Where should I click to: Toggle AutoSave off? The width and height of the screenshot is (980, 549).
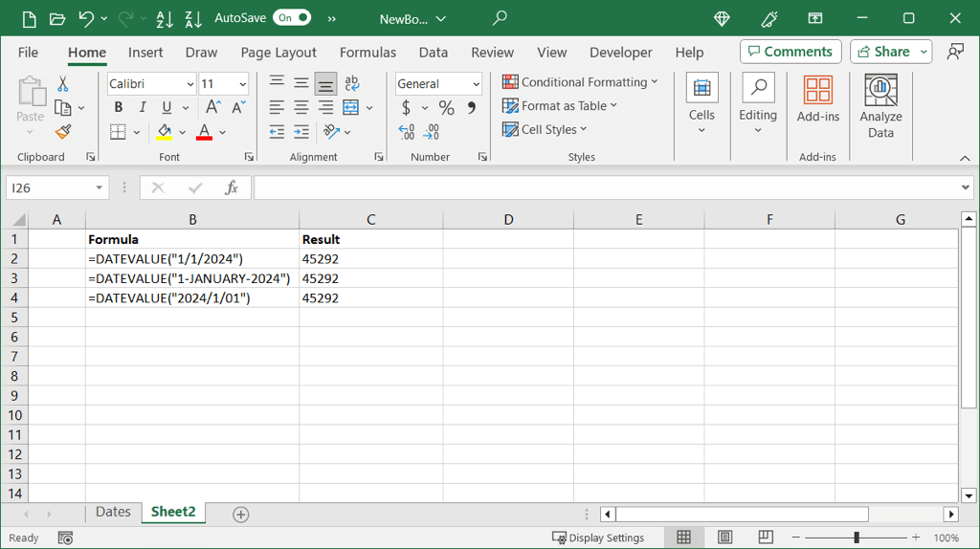(x=292, y=18)
